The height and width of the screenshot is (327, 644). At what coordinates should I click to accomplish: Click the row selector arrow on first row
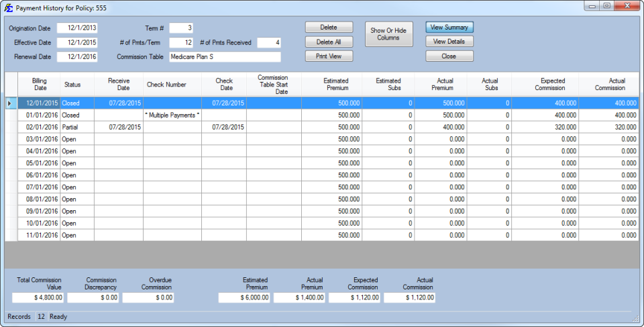click(10, 103)
